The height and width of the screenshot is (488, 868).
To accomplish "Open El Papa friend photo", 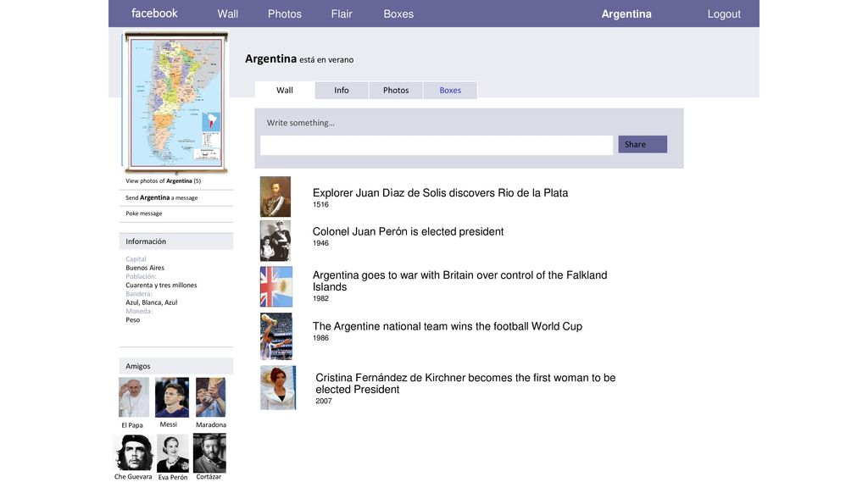I will pyautogui.click(x=133, y=397).
